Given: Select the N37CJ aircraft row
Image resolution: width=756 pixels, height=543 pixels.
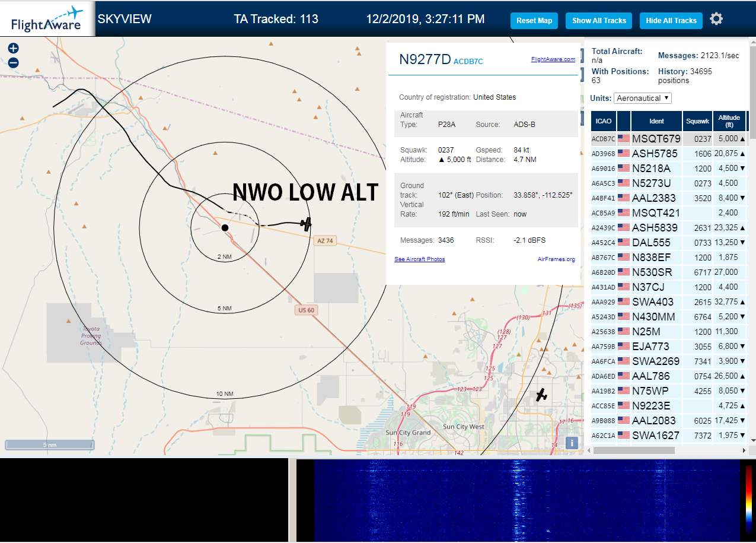Looking at the screenshot, I should (x=669, y=287).
